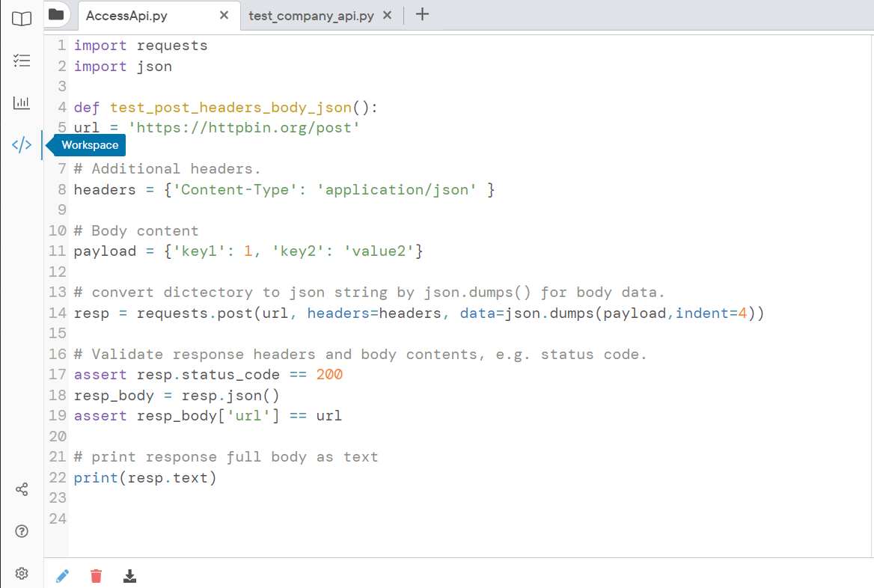Screen dimensions: 874x588
Task: Click the highlighted Workspace code icon
Action: [21, 145]
